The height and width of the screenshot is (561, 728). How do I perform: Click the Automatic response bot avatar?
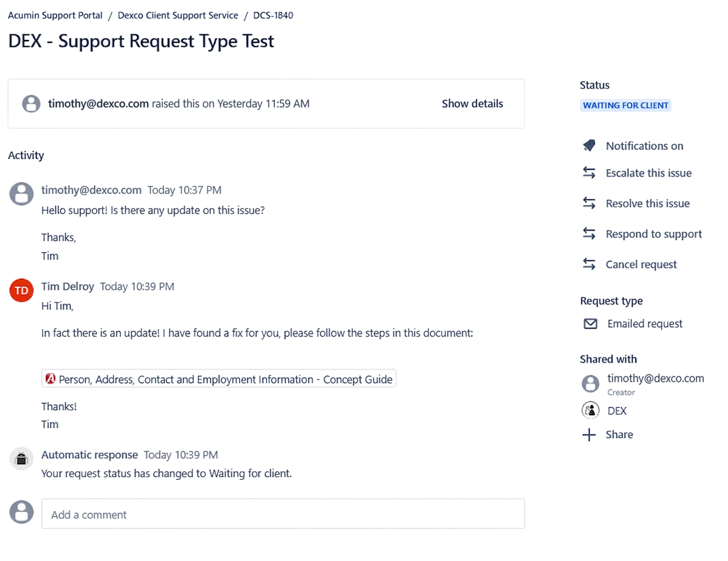point(22,459)
